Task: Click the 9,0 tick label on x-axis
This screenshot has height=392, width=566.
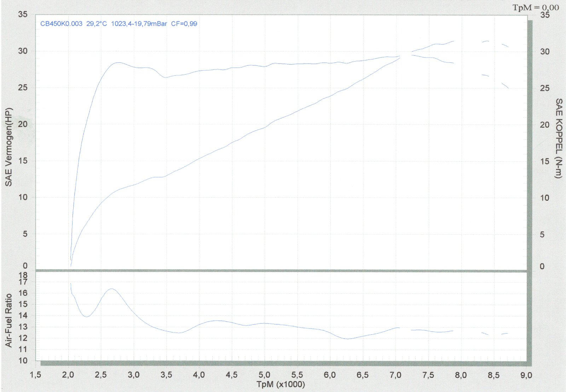Action: (526, 375)
